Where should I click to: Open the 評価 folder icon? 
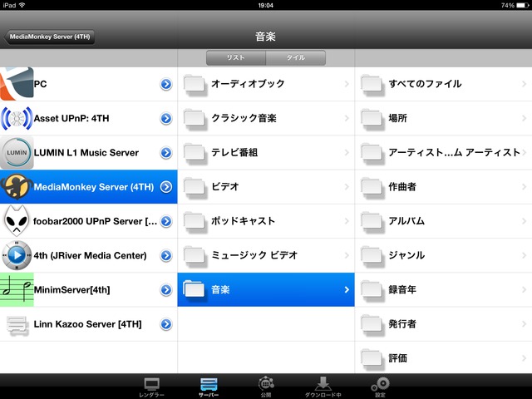[x=372, y=359]
